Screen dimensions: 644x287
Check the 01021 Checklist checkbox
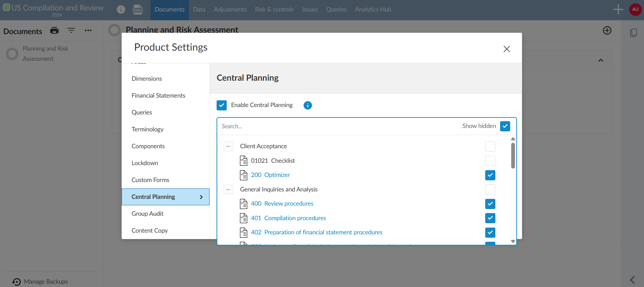490,161
